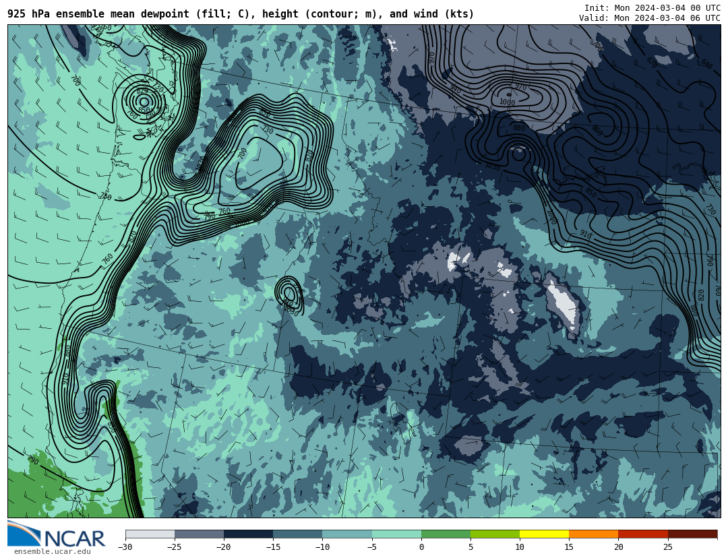Viewport: 728px width, 560px height.
Task: Click the -20 to -15 dark navy colorbar swatch
Action: pos(248,534)
